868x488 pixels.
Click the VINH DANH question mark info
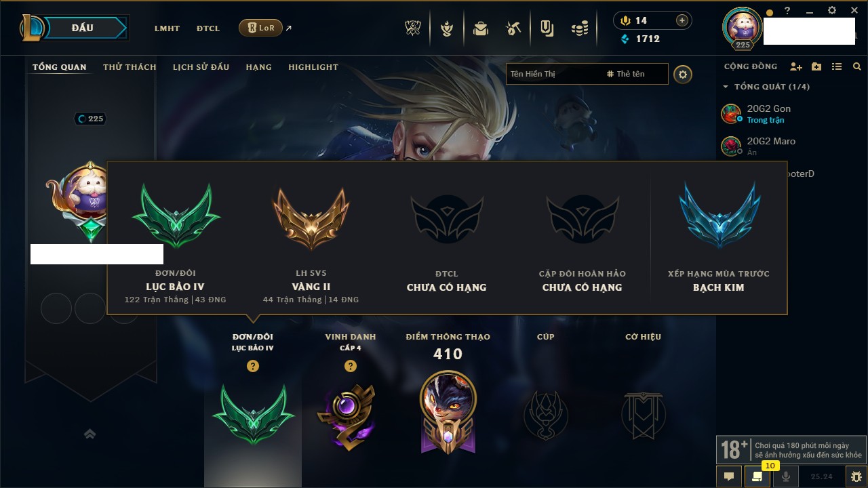tap(351, 366)
